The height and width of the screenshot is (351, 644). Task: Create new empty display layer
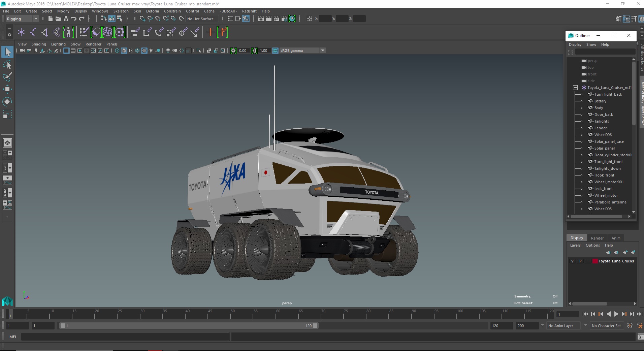[625, 252]
